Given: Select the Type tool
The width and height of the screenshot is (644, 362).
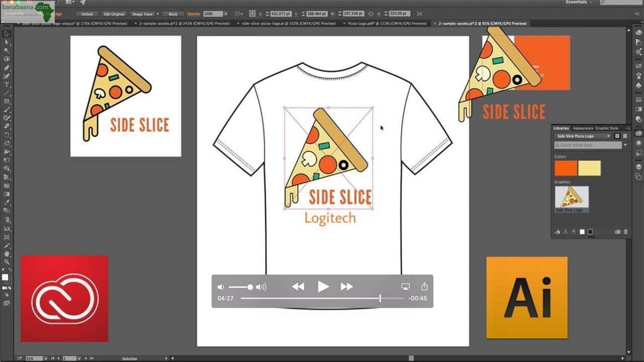Looking at the screenshot, I should 7,84.
